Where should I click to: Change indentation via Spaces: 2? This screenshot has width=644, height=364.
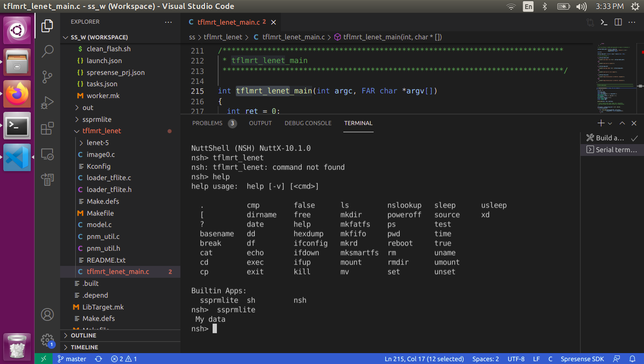click(x=485, y=359)
